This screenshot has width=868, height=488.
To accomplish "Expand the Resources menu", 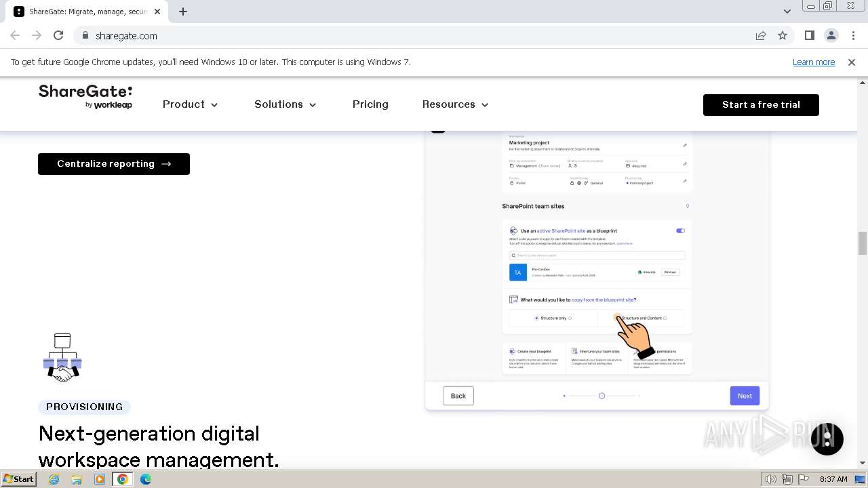I will point(455,104).
